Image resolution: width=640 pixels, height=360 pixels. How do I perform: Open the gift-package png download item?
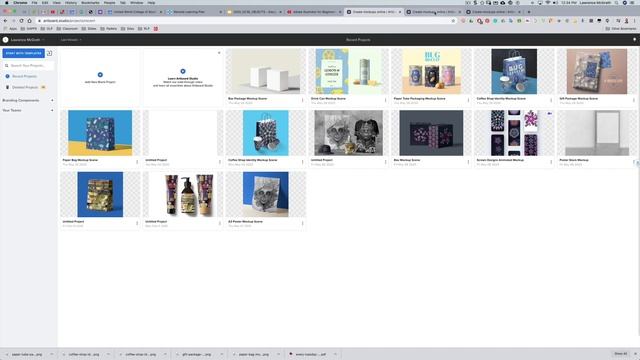click(196, 354)
